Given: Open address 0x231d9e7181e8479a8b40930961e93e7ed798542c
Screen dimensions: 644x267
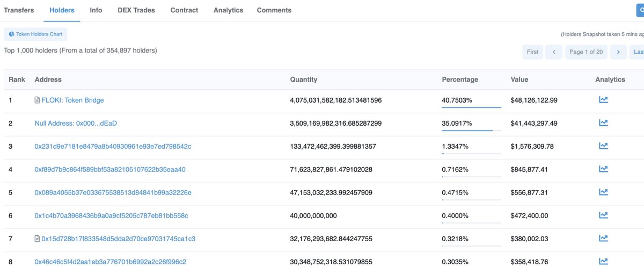Looking at the screenshot, I should click(113, 146).
